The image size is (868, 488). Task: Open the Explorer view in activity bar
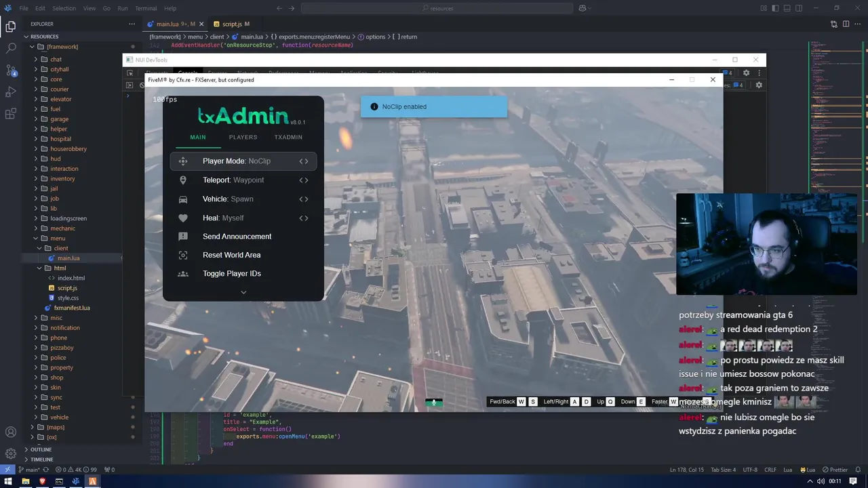11,27
